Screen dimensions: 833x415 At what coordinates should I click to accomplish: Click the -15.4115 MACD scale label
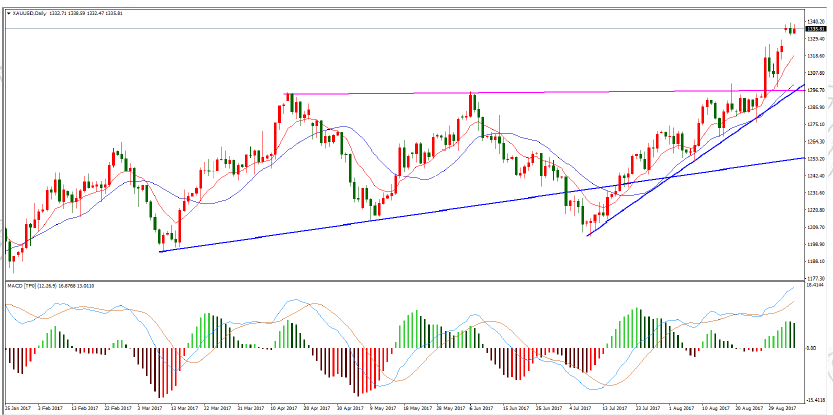tap(817, 400)
